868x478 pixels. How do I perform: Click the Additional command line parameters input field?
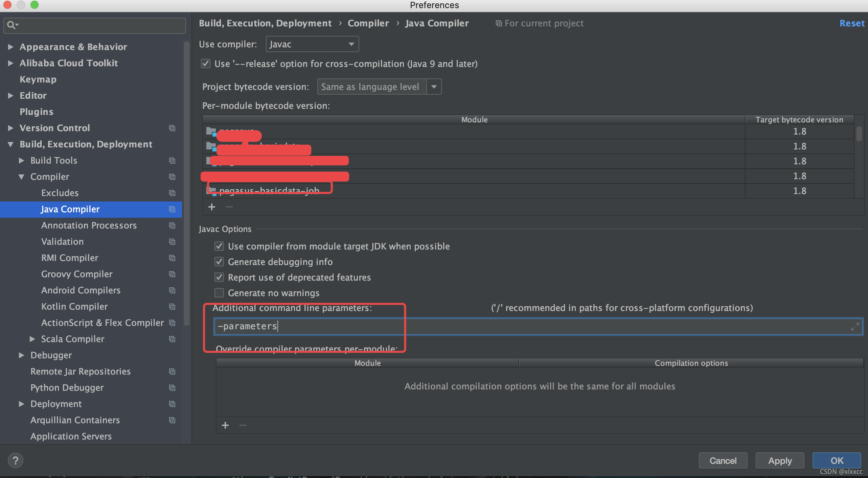click(535, 326)
